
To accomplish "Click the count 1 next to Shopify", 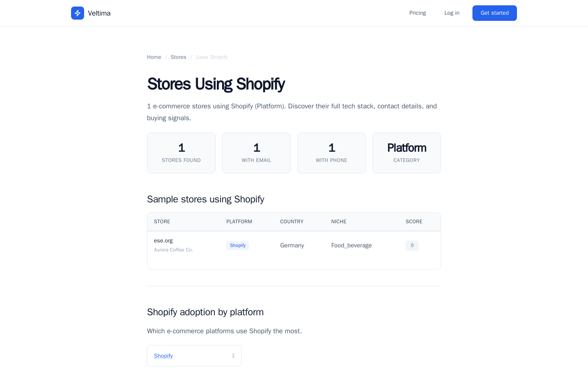I will point(233,356).
